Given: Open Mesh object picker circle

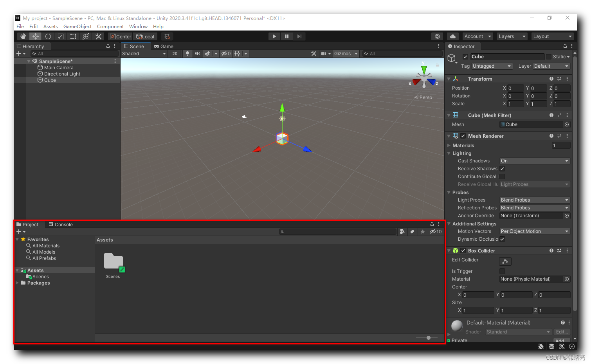Looking at the screenshot, I should tap(566, 124).
